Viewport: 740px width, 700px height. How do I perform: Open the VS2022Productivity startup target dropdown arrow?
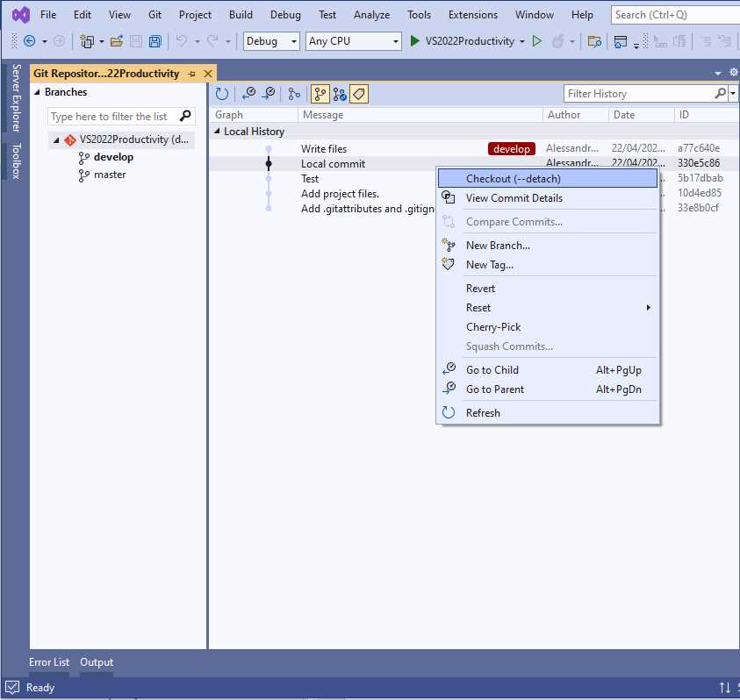522,41
